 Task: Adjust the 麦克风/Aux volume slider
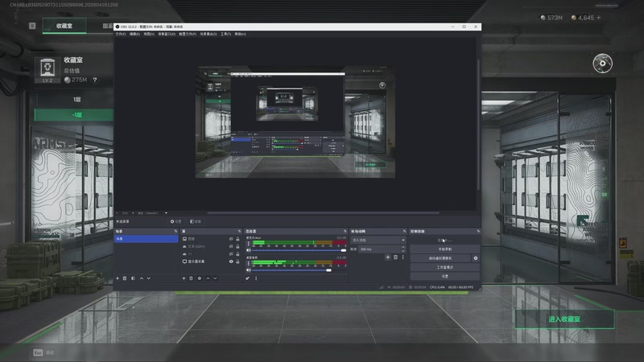coord(299,250)
